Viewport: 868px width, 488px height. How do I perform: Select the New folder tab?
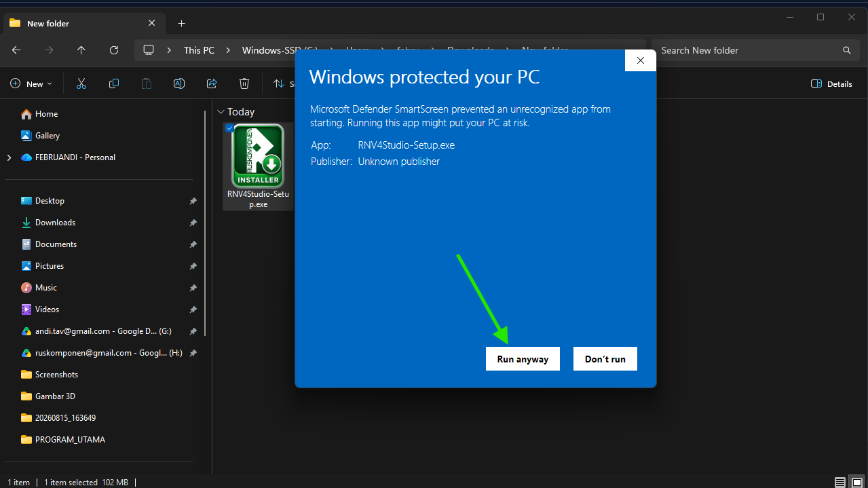coord(83,23)
